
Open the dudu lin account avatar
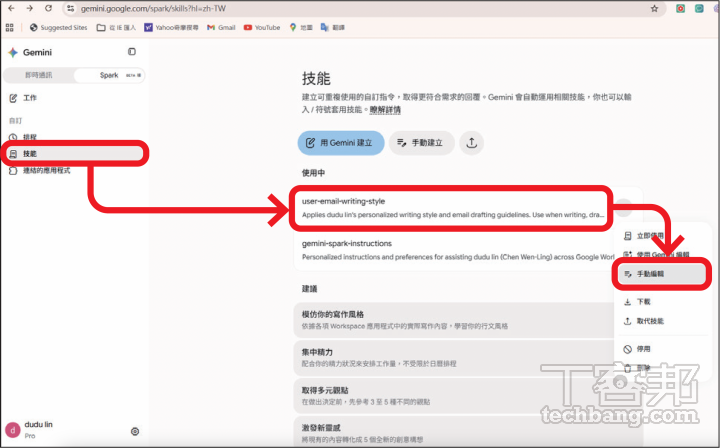12,430
